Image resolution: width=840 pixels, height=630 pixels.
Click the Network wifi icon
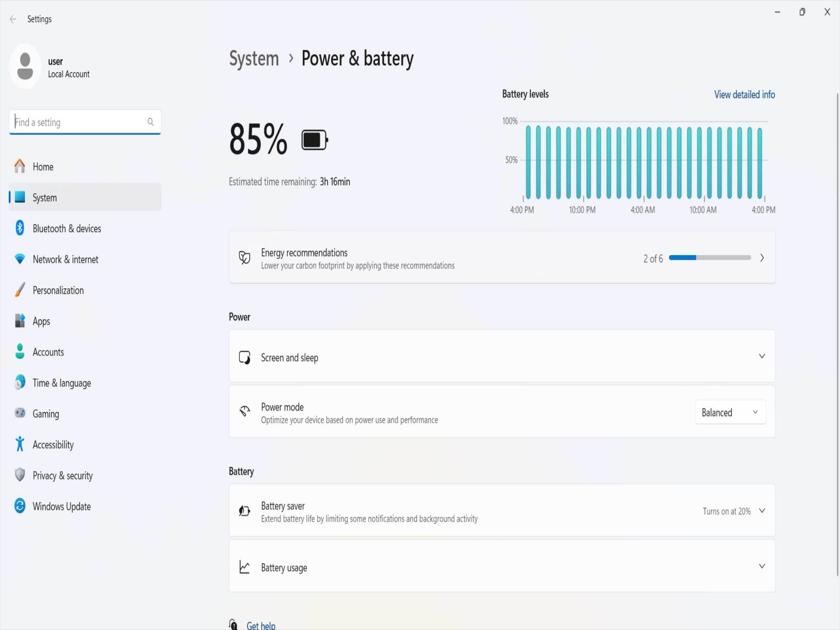pyautogui.click(x=20, y=259)
